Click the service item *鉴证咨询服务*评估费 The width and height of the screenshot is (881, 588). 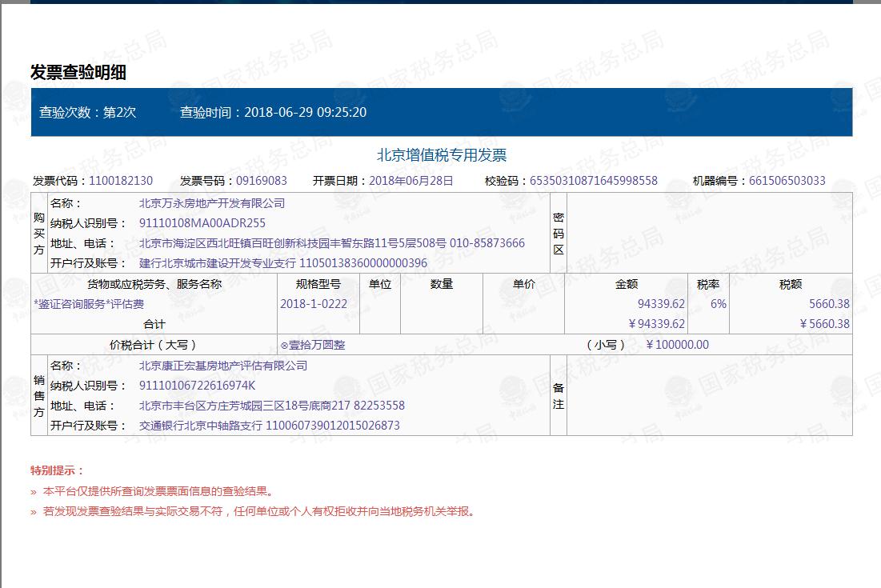[89, 304]
